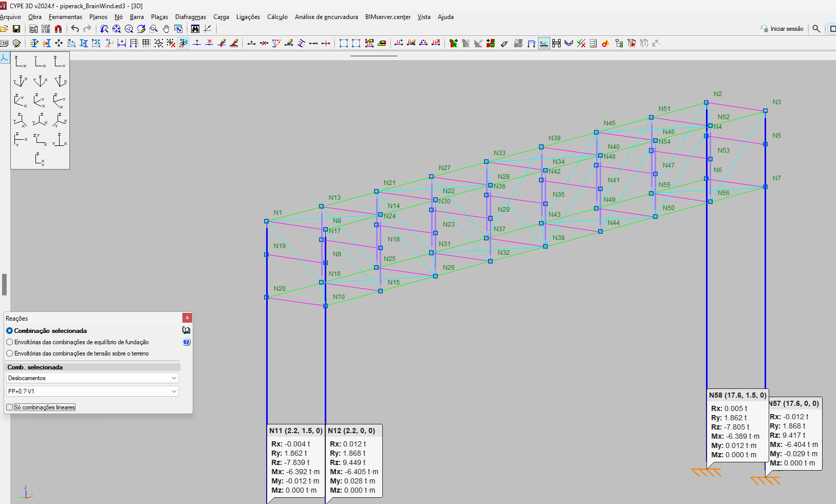Open the Deslocamentos dropdown
836x504 pixels.
pyautogui.click(x=92, y=378)
